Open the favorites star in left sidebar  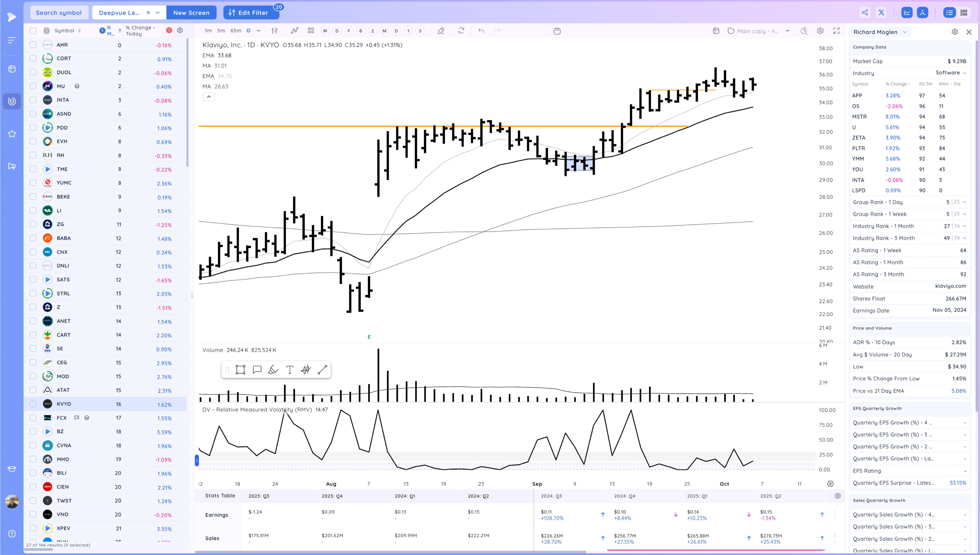pos(12,134)
